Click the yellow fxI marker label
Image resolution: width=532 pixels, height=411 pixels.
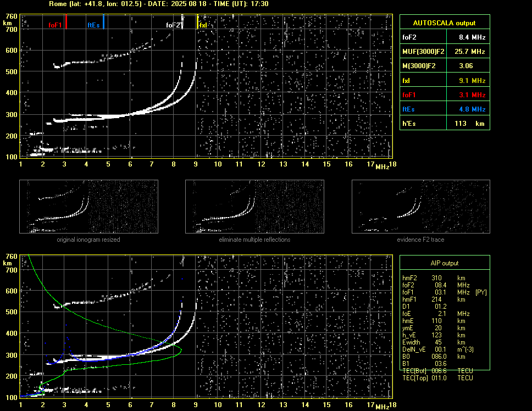203,25
